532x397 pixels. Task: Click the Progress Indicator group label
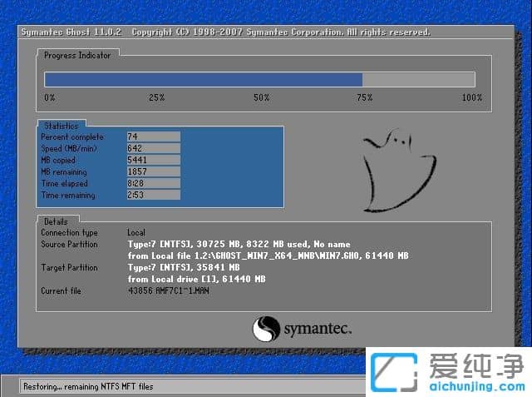(76, 55)
